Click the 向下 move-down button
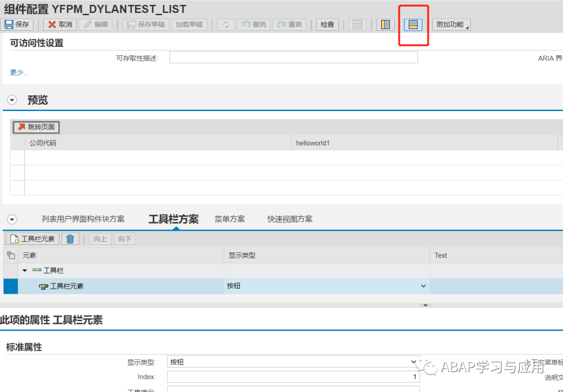Image resolution: width=563 pixels, height=392 pixels. pyautogui.click(x=125, y=239)
